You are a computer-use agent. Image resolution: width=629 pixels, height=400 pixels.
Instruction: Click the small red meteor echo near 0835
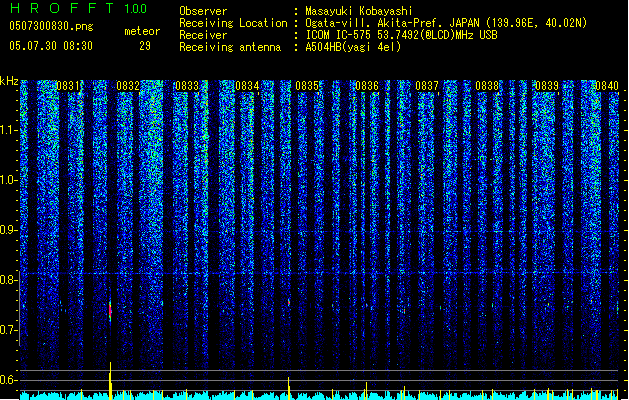coord(289,303)
